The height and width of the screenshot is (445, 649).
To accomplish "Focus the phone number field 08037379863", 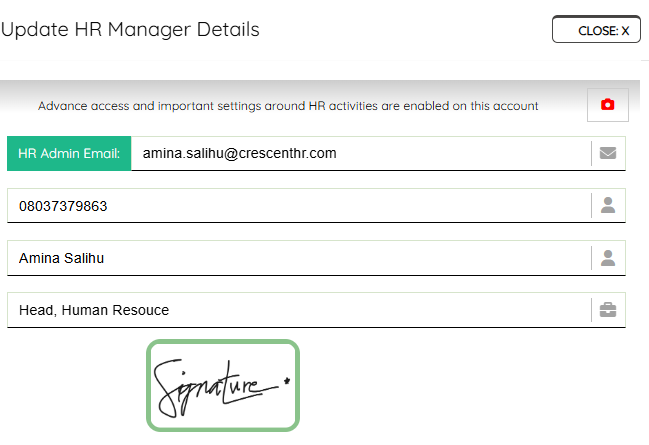I will (299, 206).
